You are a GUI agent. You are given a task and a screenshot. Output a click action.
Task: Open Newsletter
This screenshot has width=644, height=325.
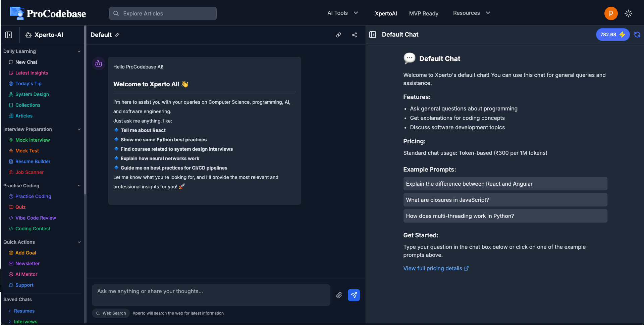[24, 264]
